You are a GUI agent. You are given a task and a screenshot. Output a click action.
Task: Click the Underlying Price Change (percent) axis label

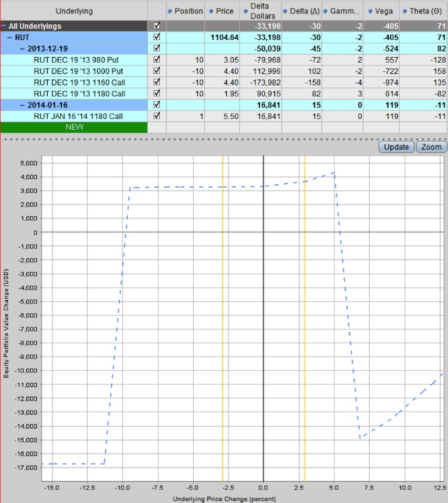(x=224, y=499)
